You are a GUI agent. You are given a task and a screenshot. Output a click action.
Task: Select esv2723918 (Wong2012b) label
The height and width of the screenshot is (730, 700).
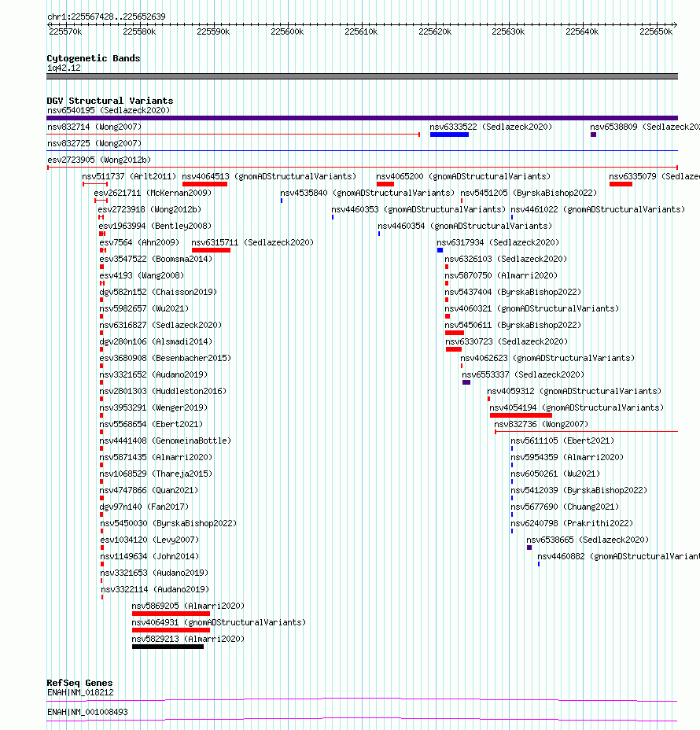[149, 209]
